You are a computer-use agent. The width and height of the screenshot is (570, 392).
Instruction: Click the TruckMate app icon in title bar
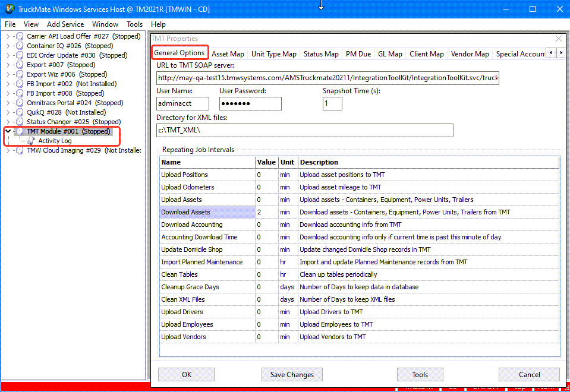[x=8, y=9]
